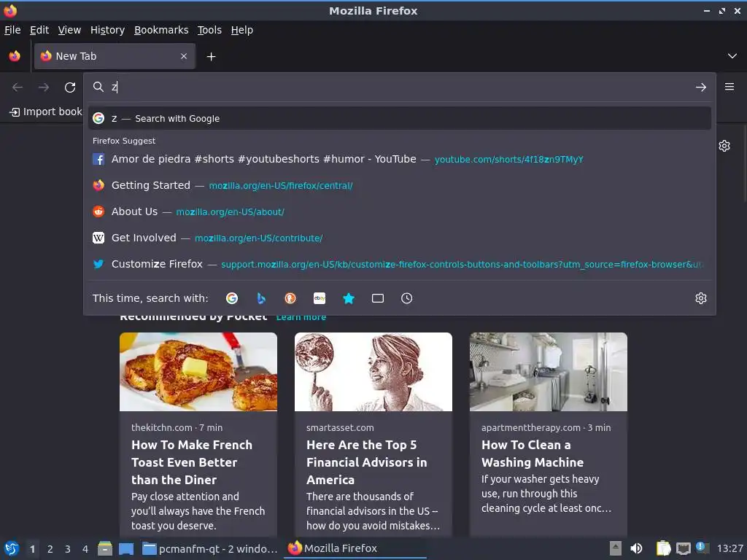Search bookmarks using the star icon
The width and height of the screenshot is (747, 560).
click(349, 298)
